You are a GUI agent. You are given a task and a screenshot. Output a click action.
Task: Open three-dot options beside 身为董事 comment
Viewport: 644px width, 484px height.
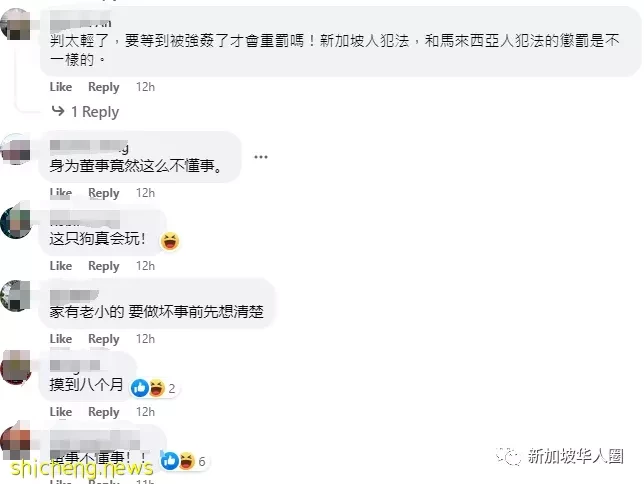[261, 157]
